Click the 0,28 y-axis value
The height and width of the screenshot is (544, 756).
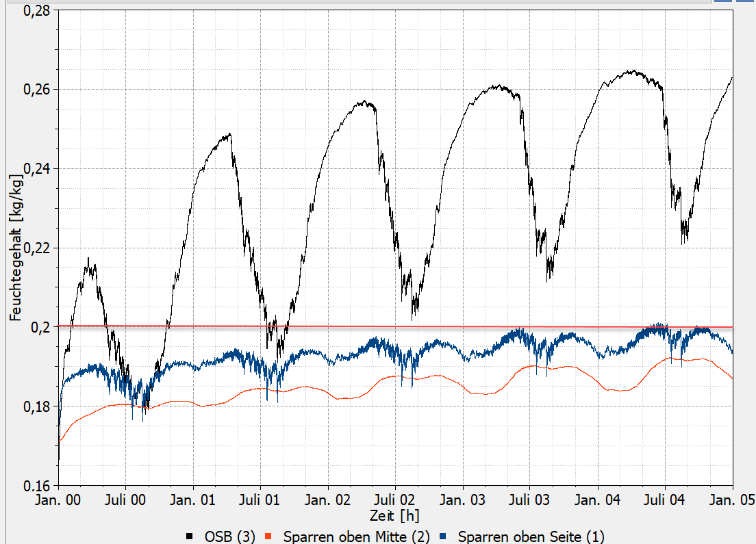coord(37,10)
